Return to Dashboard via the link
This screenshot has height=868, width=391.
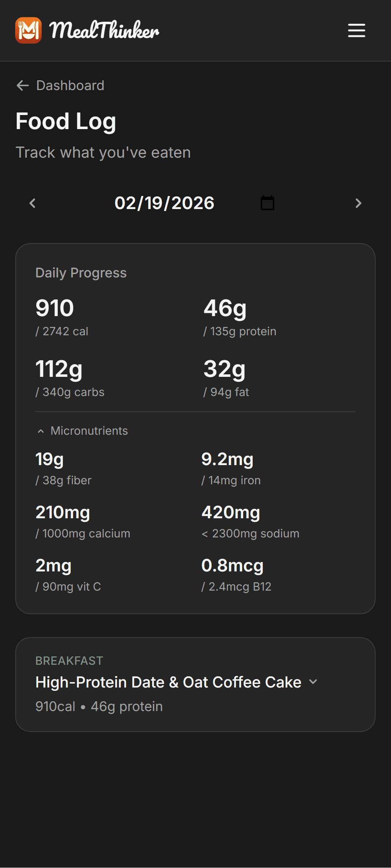pyautogui.click(x=70, y=85)
